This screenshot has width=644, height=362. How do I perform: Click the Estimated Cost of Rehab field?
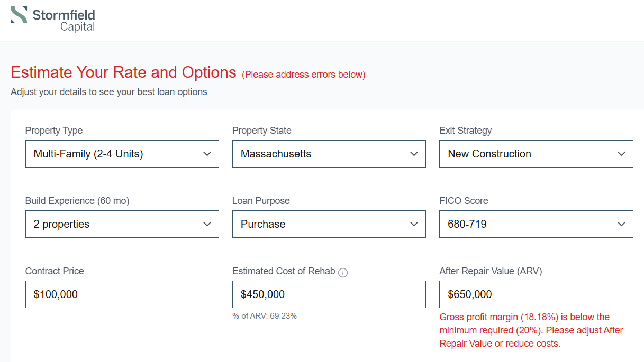[x=329, y=294]
